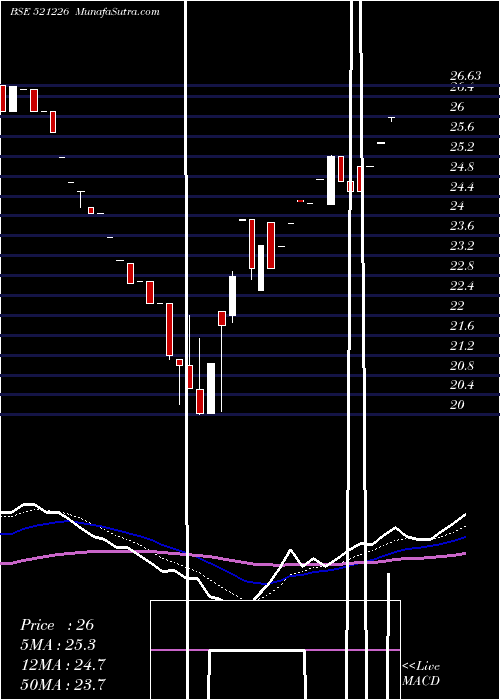Click the 23.2 price axis label
This screenshot has height=700, width=500.
click(462, 246)
